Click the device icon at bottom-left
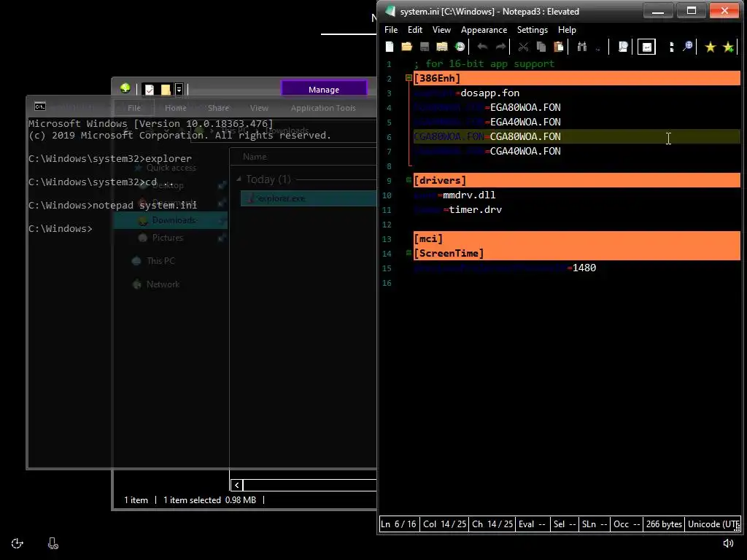Viewport: 747px width, 560px height. pyautogui.click(x=53, y=543)
